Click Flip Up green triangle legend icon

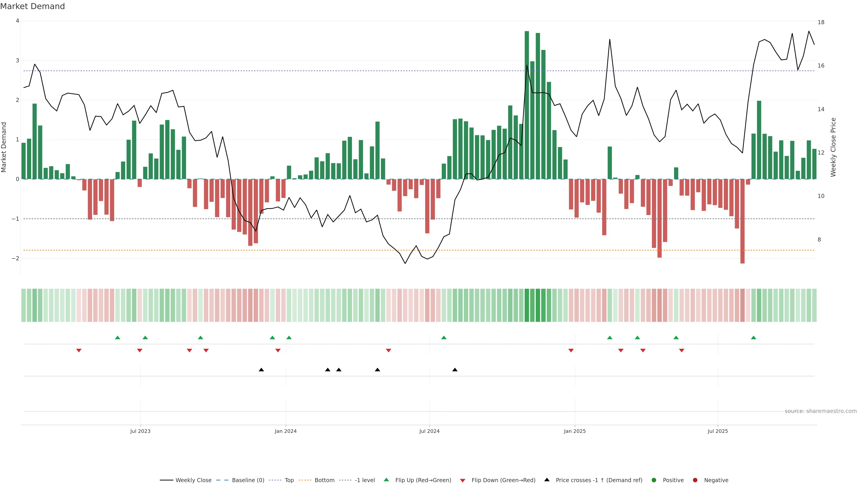point(387,480)
